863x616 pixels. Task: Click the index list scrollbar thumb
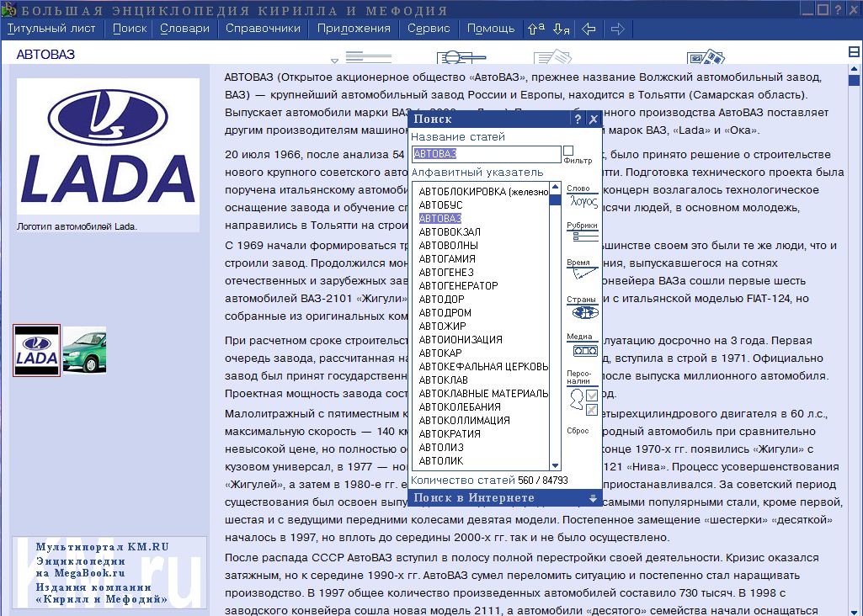tap(556, 199)
